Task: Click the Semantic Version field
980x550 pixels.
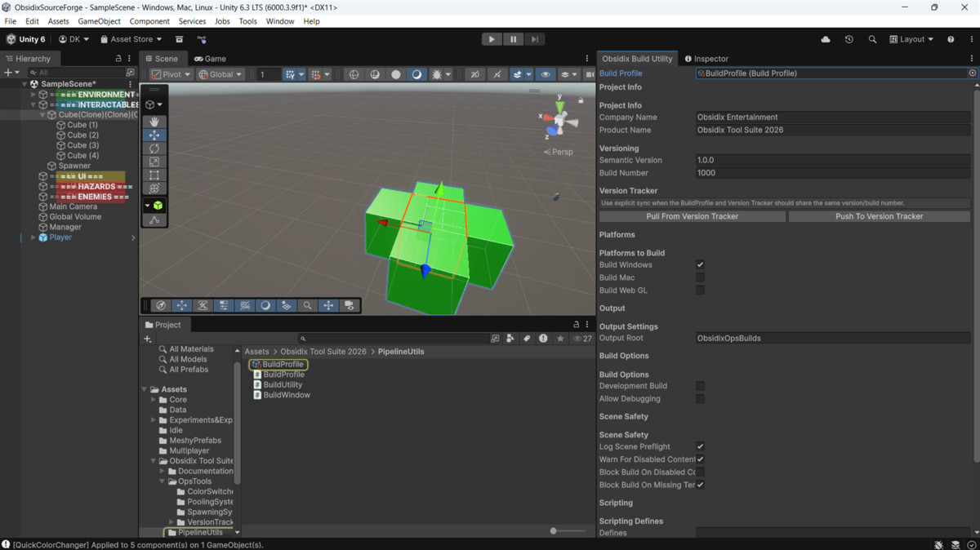Action: point(833,160)
